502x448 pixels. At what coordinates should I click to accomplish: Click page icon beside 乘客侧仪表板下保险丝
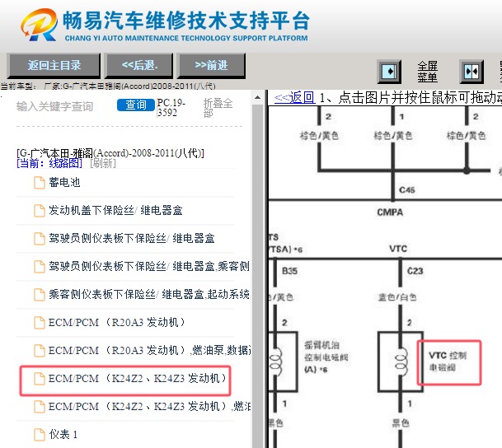pyautogui.click(x=40, y=295)
